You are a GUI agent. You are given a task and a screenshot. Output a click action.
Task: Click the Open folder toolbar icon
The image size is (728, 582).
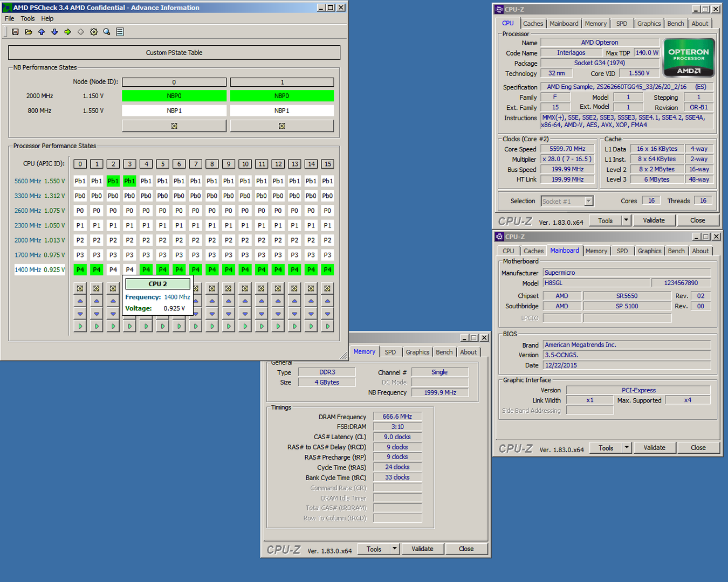[29, 32]
